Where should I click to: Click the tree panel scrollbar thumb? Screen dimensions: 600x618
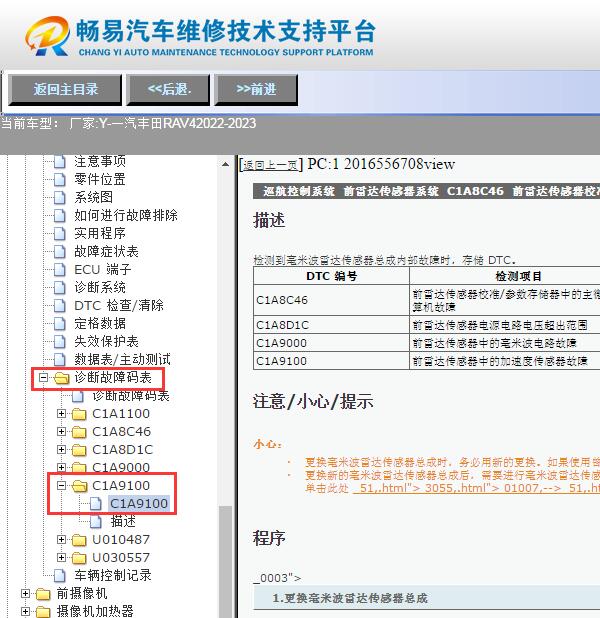tap(225, 562)
